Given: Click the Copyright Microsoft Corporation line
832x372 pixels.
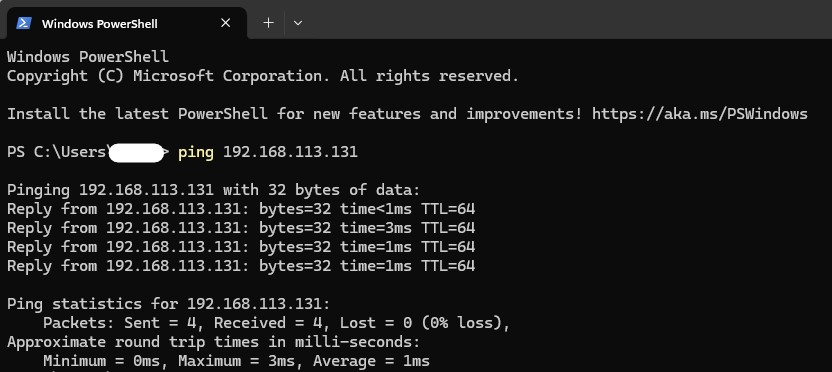Looking at the screenshot, I should click(263, 76).
